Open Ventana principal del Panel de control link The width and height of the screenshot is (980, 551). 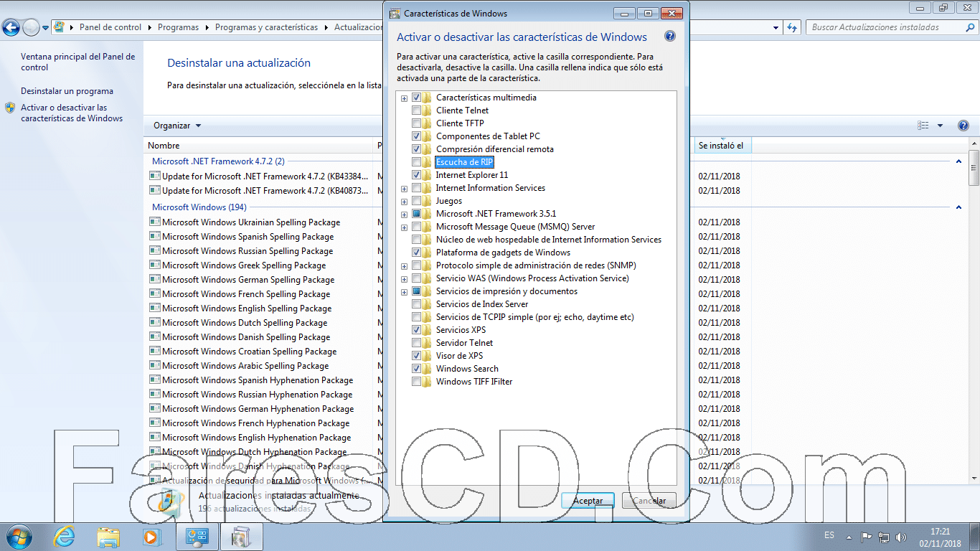77,62
